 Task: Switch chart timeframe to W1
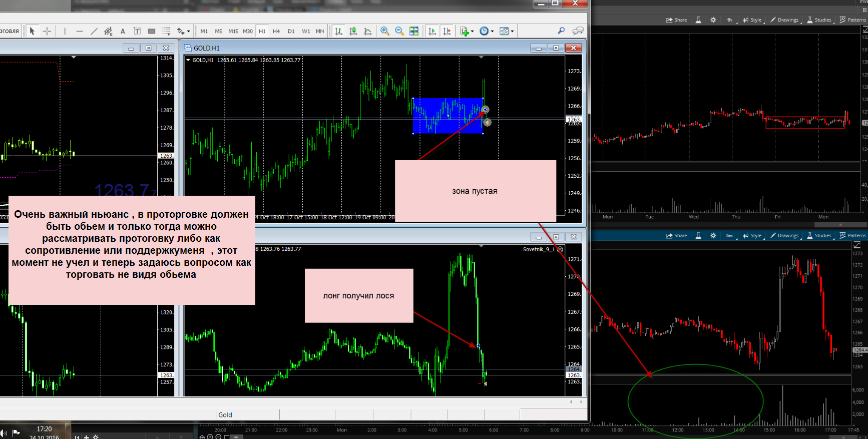pyautogui.click(x=306, y=31)
